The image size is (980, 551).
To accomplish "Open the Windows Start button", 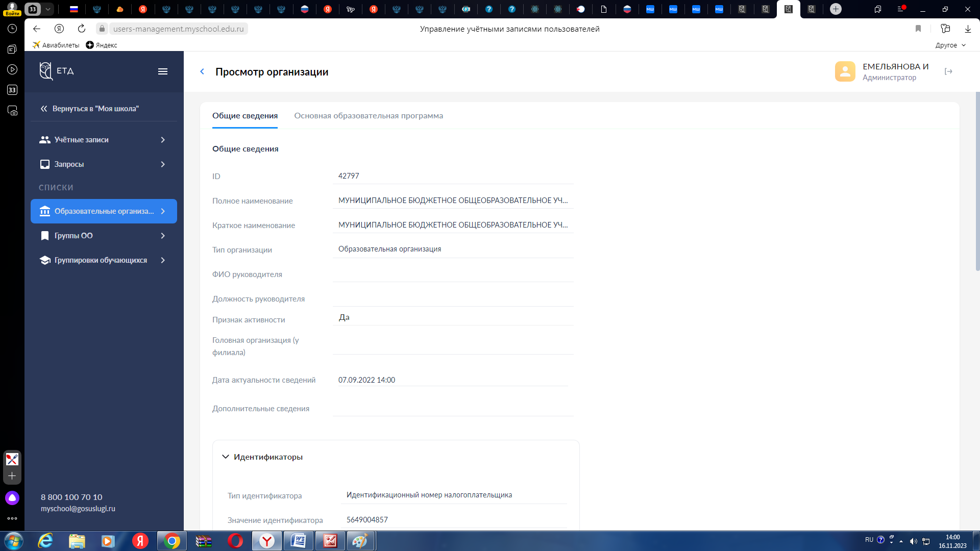I will pyautogui.click(x=13, y=541).
